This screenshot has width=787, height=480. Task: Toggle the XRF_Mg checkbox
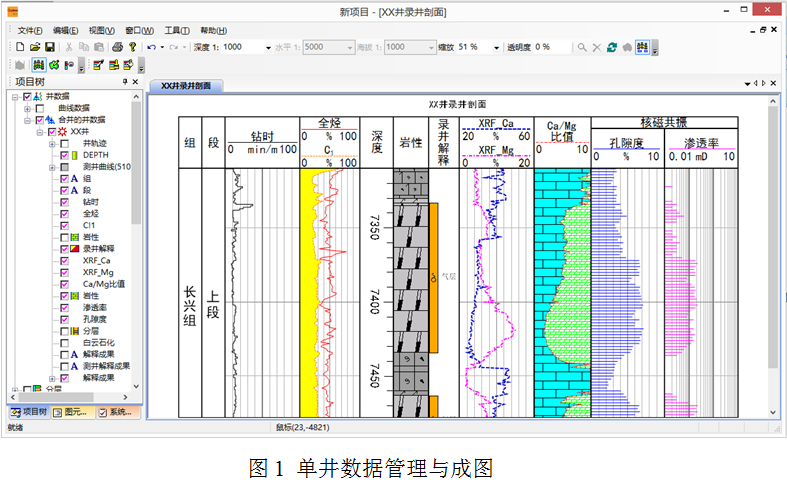pos(64,272)
